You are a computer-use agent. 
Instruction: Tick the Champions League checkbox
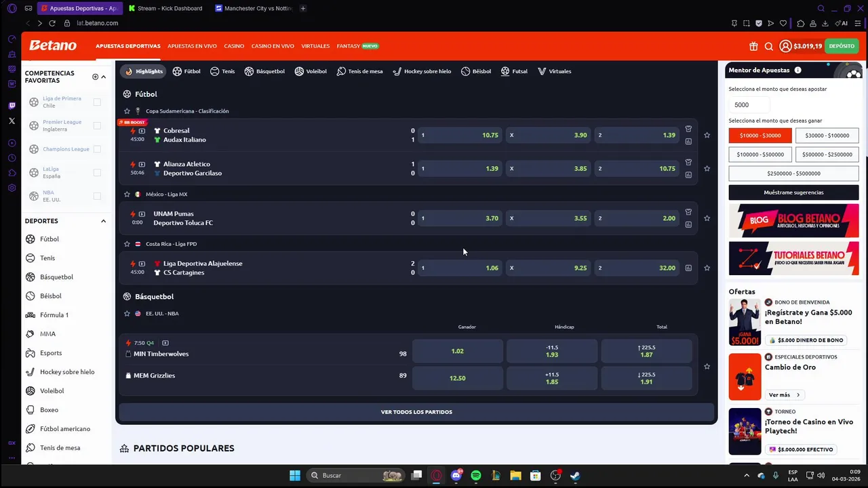click(x=97, y=149)
